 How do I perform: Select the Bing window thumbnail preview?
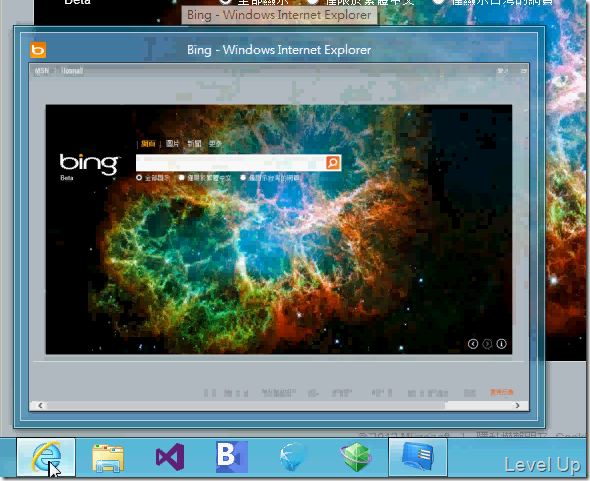279,237
